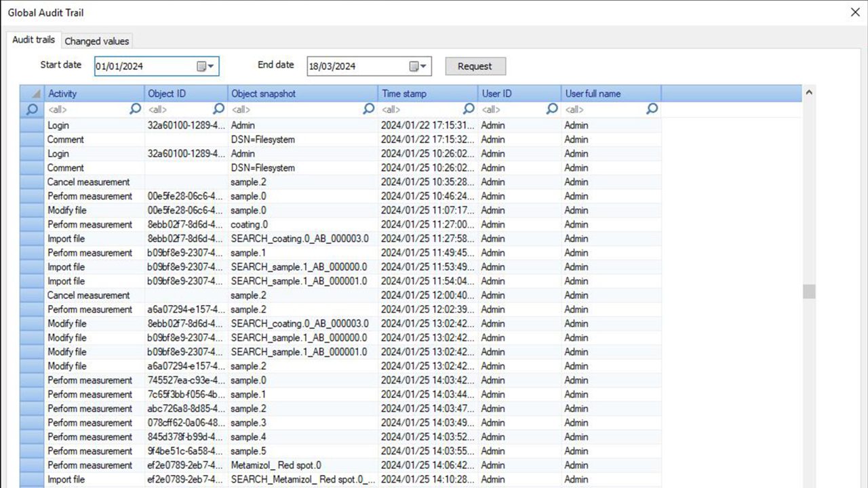Click time stamp 2024/01/25 14:03:49
The image size is (868, 488).
[x=427, y=423]
